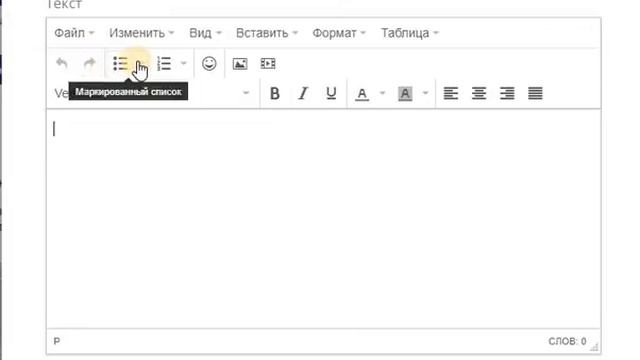Apply background highlight color
The image size is (640, 360).
[405, 94]
